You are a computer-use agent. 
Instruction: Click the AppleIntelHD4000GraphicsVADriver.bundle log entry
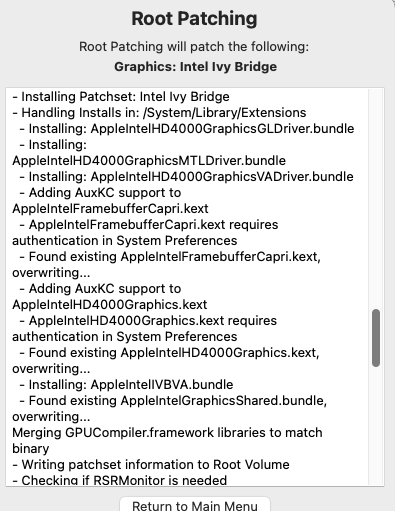(x=186, y=177)
